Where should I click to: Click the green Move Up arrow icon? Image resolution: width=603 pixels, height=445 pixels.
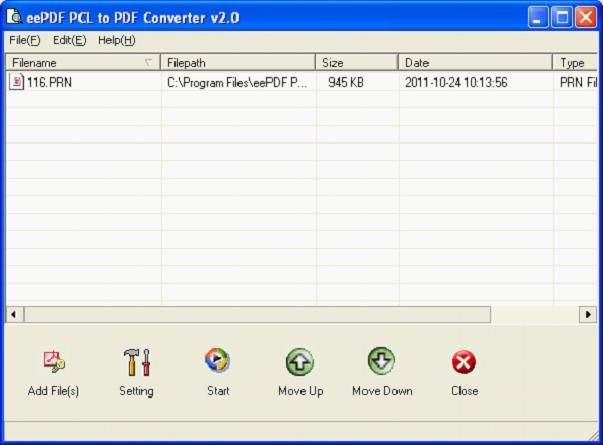click(x=300, y=362)
